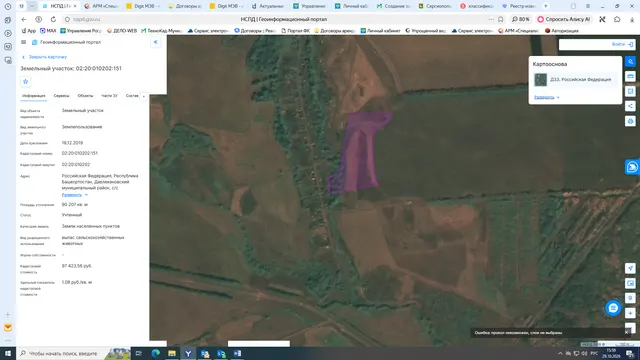Add land plot to favorites star
The image size is (640, 360).
pos(25,82)
